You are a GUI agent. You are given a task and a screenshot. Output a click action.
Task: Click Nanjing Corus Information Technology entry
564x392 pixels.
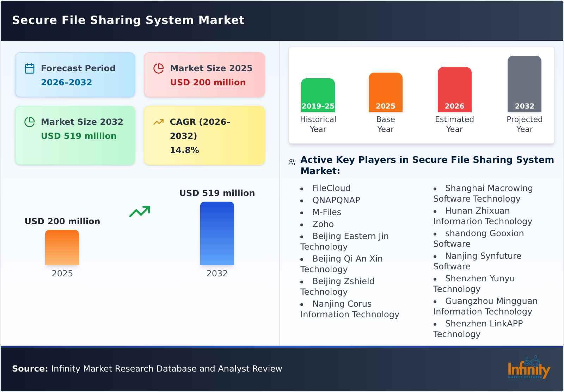[x=350, y=309]
